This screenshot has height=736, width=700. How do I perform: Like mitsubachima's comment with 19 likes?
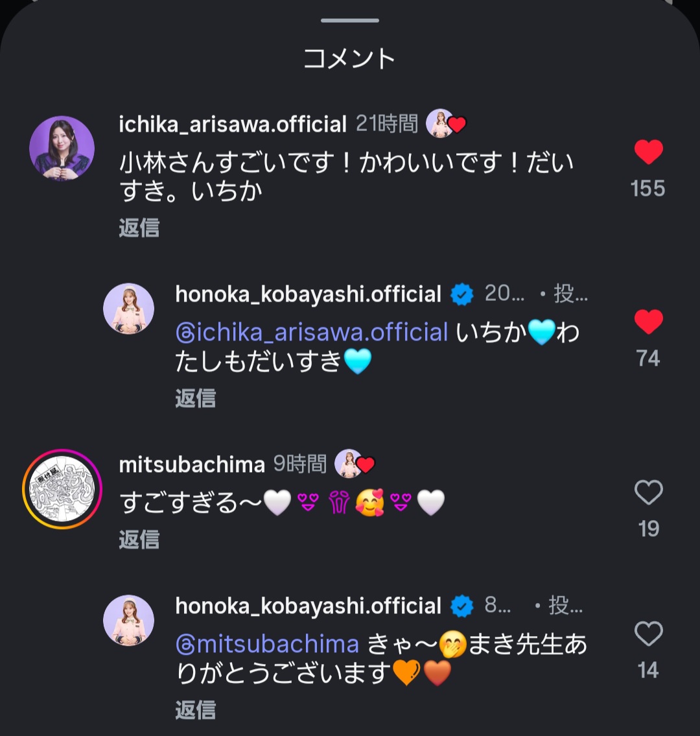[648, 493]
